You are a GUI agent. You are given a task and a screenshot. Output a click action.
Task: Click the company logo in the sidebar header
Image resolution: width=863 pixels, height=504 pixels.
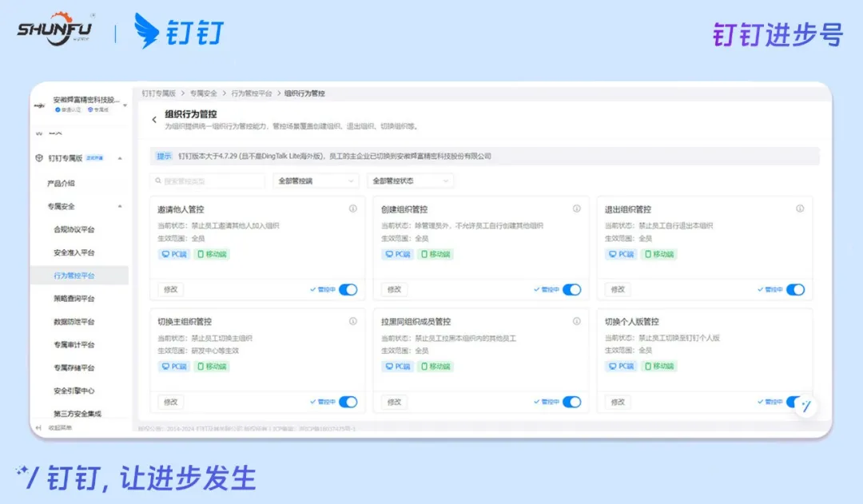pos(39,105)
